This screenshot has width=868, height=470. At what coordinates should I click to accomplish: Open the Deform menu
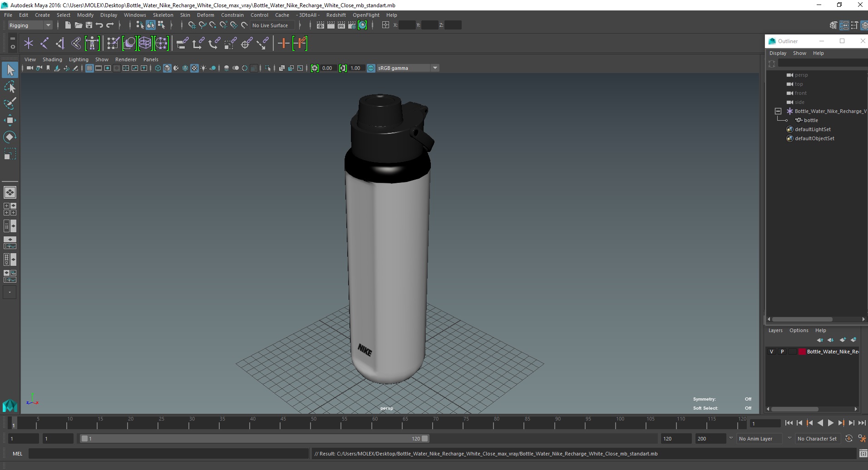pyautogui.click(x=205, y=15)
